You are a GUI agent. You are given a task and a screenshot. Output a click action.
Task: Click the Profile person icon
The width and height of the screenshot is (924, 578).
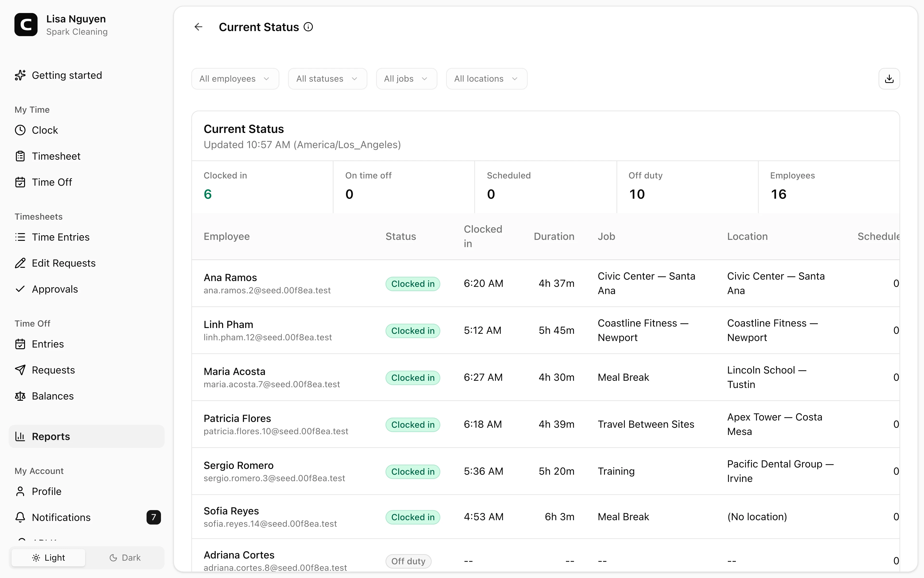(20, 492)
